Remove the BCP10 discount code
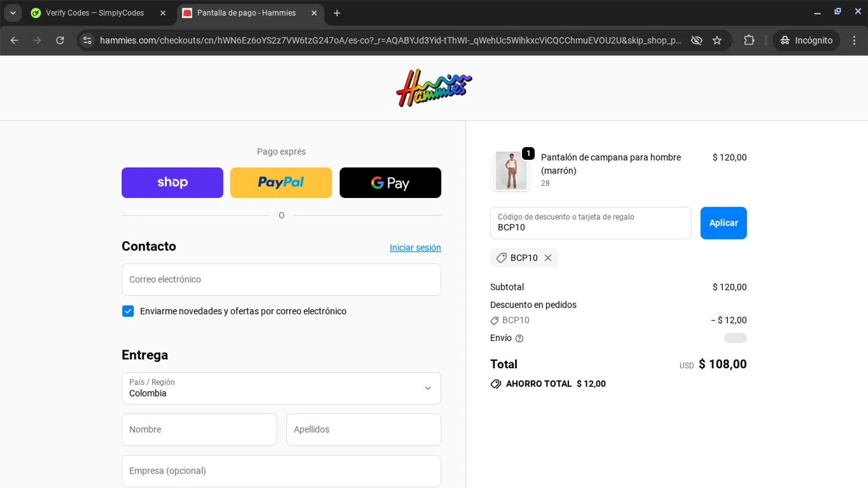This screenshot has height=488, width=868. pyautogui.click(x=548, y=258)
